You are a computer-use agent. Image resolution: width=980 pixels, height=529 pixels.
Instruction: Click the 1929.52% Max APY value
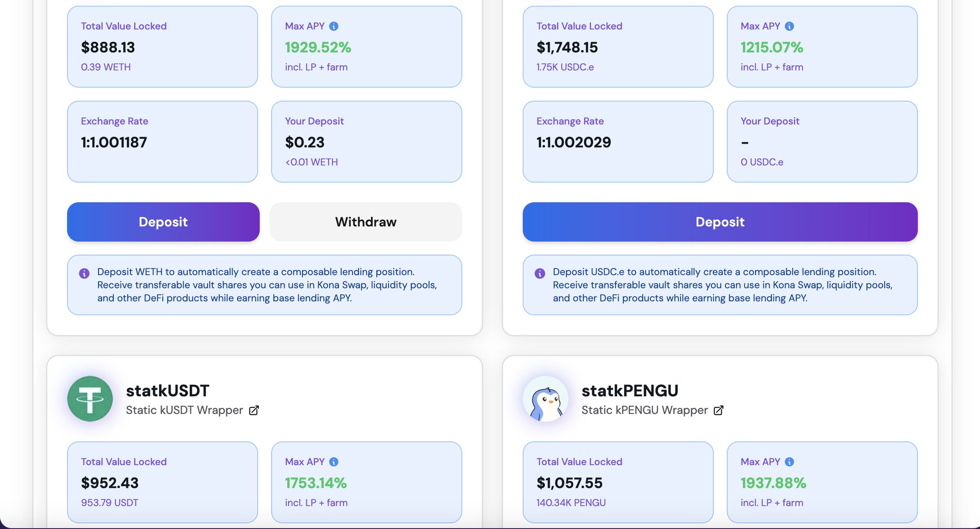click(x=318, y=47)
